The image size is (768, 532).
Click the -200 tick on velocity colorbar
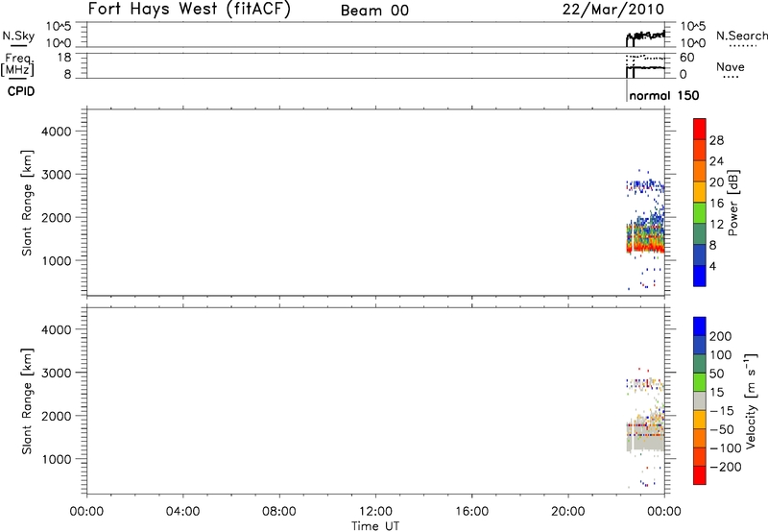726,467
